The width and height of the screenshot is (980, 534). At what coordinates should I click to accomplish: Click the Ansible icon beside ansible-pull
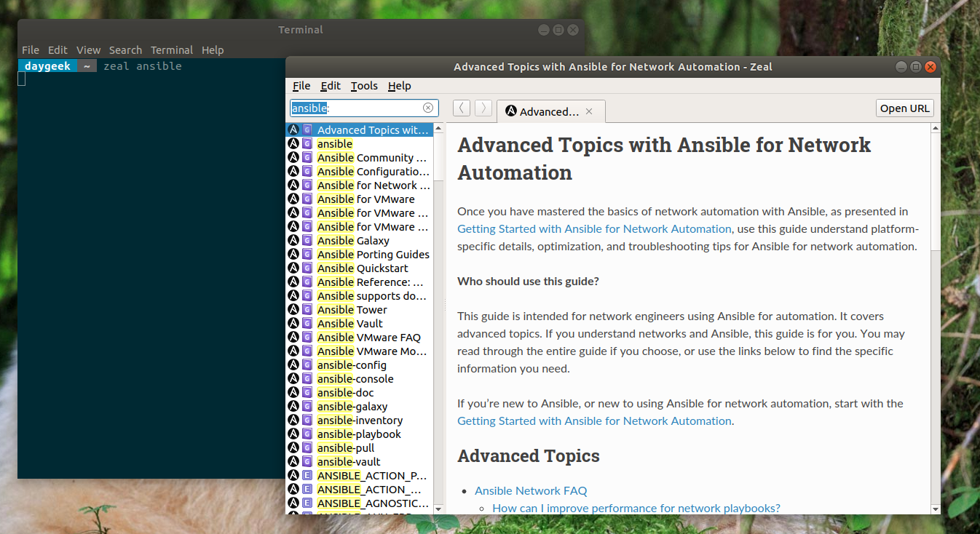[x=293, y=447]
